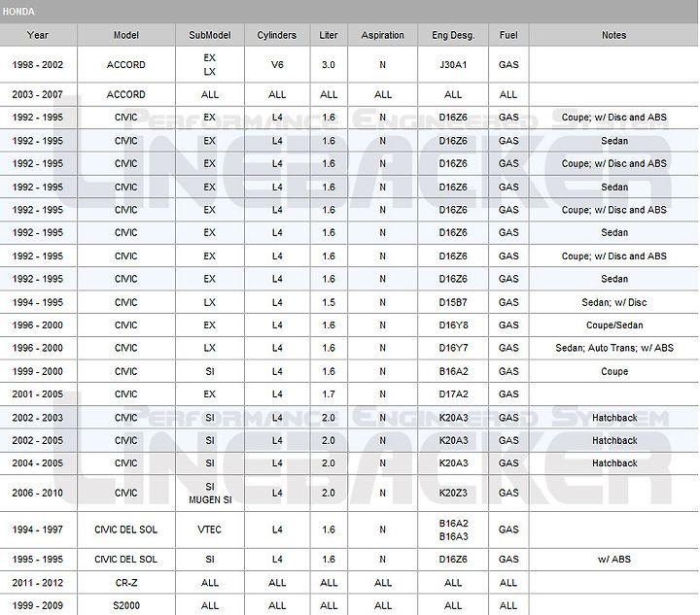The width and height of the screenshot is (700, 615).
Task: Click ACCORD in the 2003 - 2007 row
Action: pyautogui.click(x=126, y=94)
